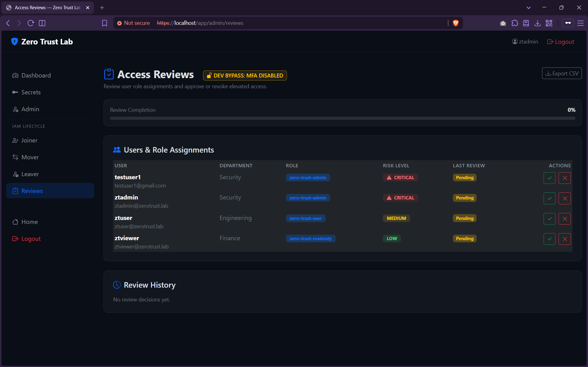This screenshot has height=367, width=588.
Task: Revoke ztviewer's read-only access
Action: [564, 239]
